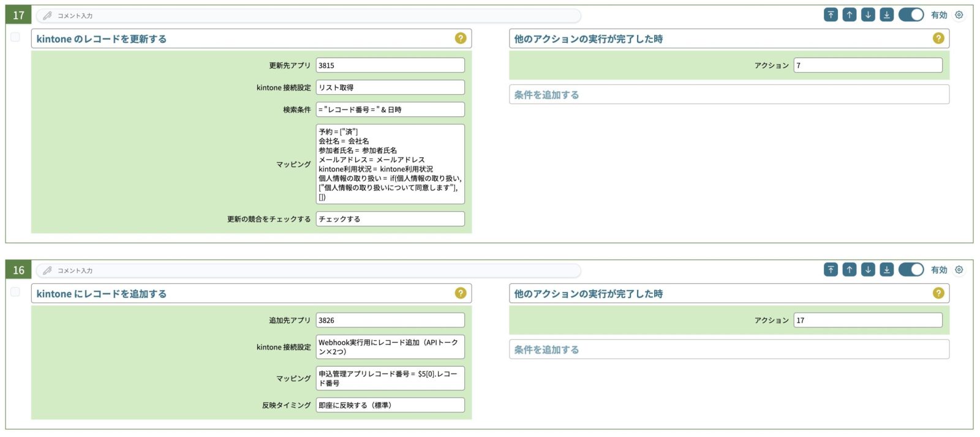Toggle the 有効 switch for action 16

coord(911,270)
